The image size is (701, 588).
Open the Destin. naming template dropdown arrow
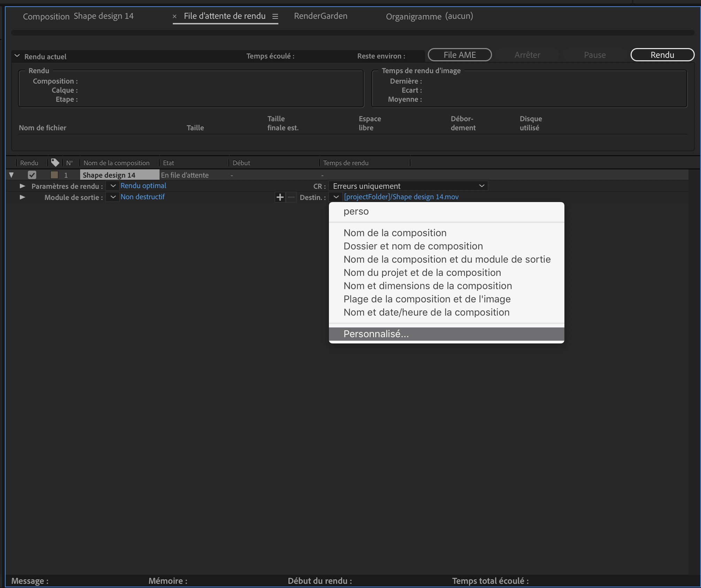[336, 197]
